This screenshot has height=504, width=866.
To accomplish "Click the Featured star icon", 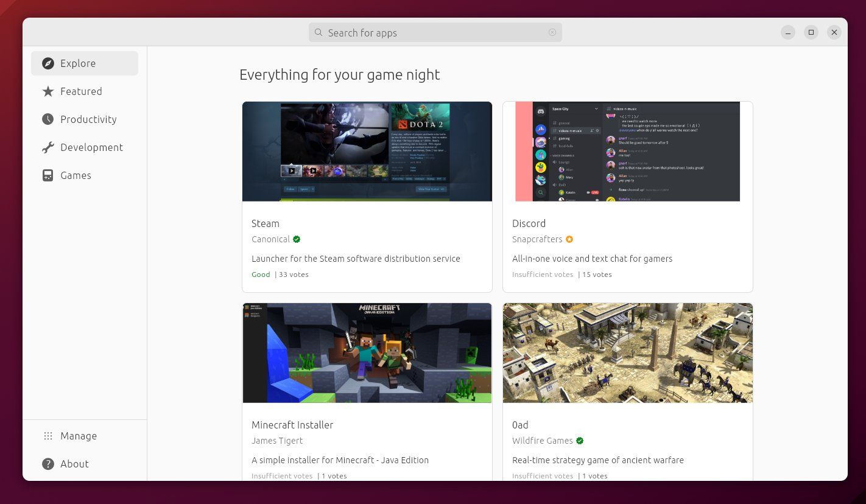I will (48, 91).
